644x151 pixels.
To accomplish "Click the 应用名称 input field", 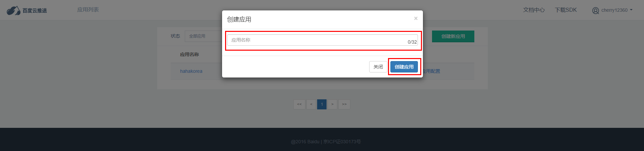I will [323, 40].
